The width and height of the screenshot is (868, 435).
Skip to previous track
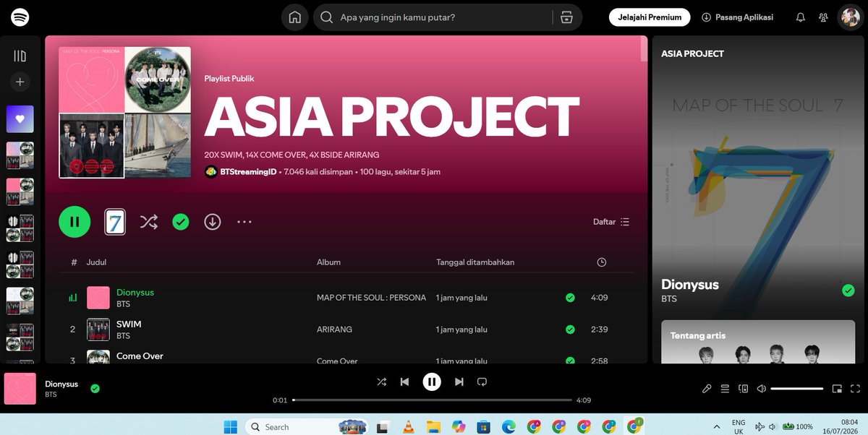pos(405,382)
